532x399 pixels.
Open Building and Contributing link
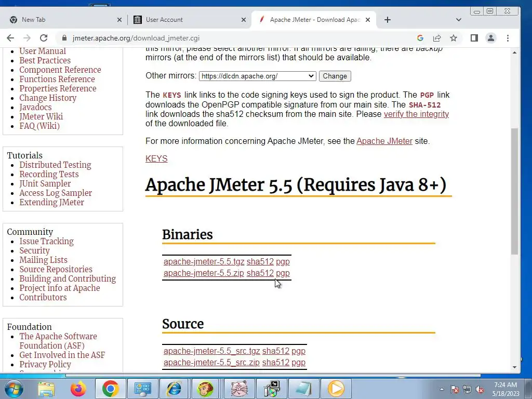pos(68,278)
